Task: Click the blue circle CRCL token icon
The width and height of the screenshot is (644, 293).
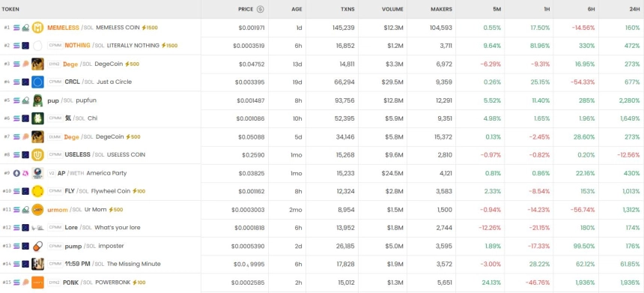Action: click(x=37, y=82)
